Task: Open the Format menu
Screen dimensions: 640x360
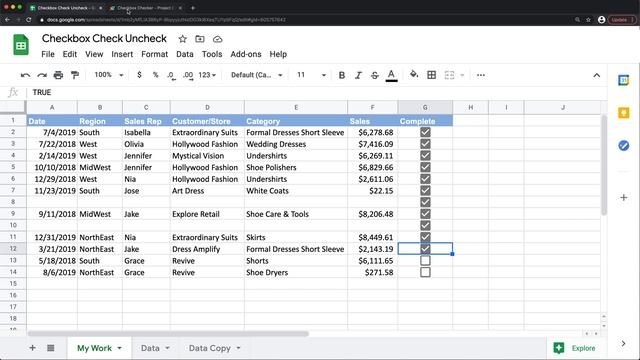Action: tap(154, 54)
